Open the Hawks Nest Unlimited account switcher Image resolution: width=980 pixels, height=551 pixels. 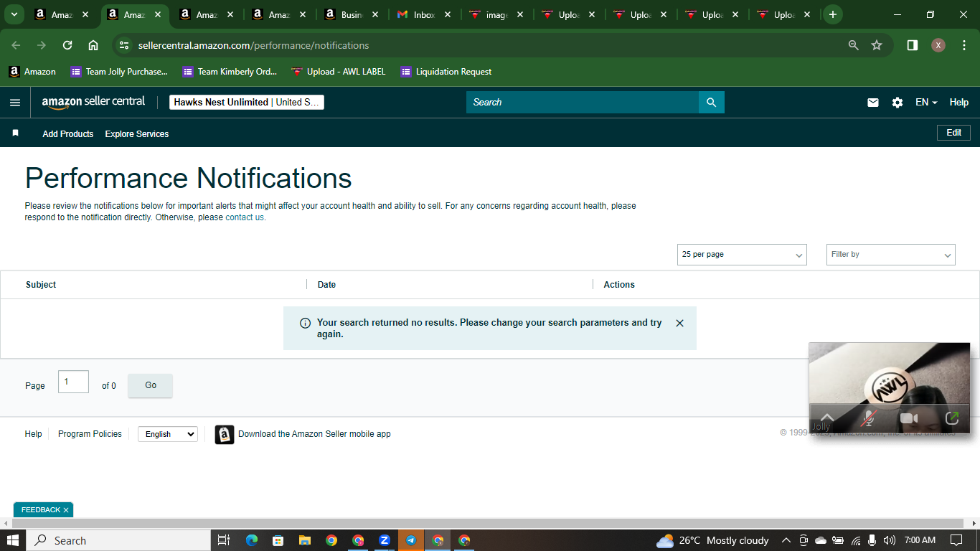click(x=247, y=103)
